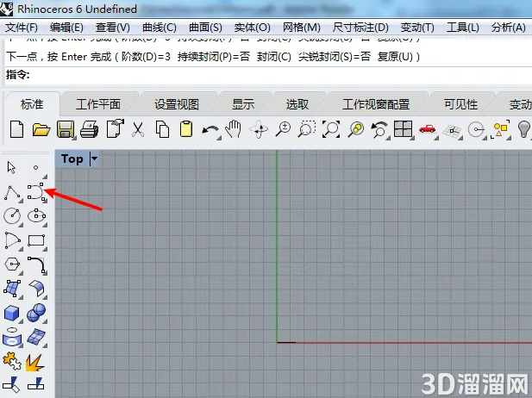Select the arrow pointer tool
Viewport: 532px width, 398px height.
click(11, 167)
